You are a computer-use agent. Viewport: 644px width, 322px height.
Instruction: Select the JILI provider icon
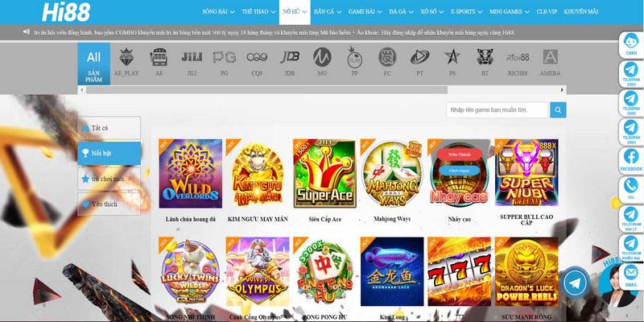192,63
